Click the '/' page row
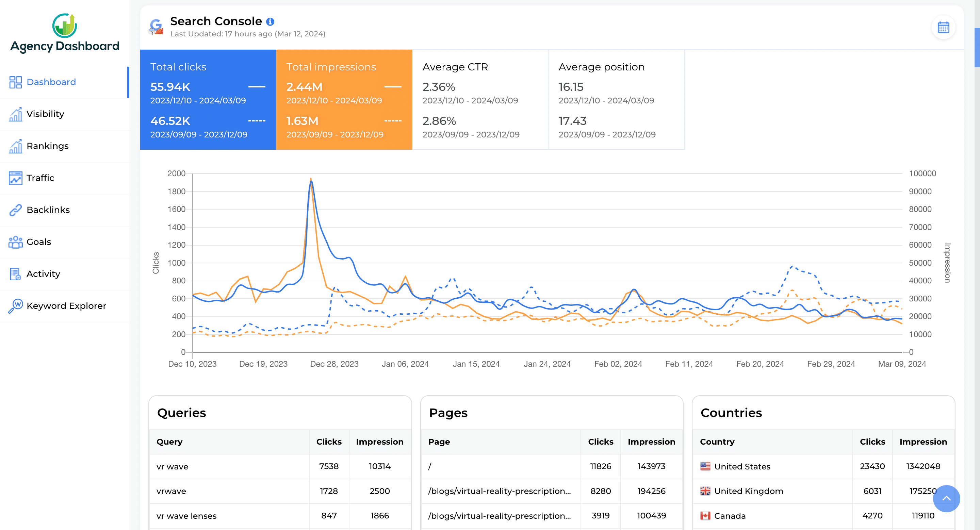 click(552, 466)
